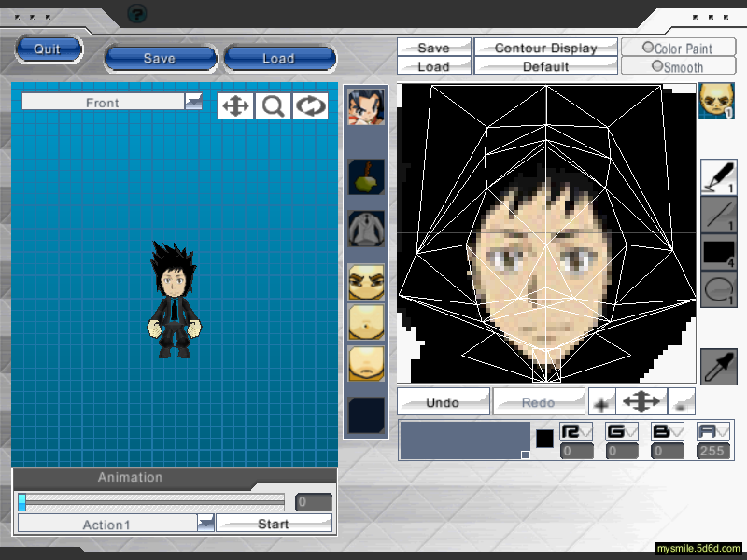Enable the Smooth radio option
The width and height of the screenshot is (747, 560).
coord(657,66)
